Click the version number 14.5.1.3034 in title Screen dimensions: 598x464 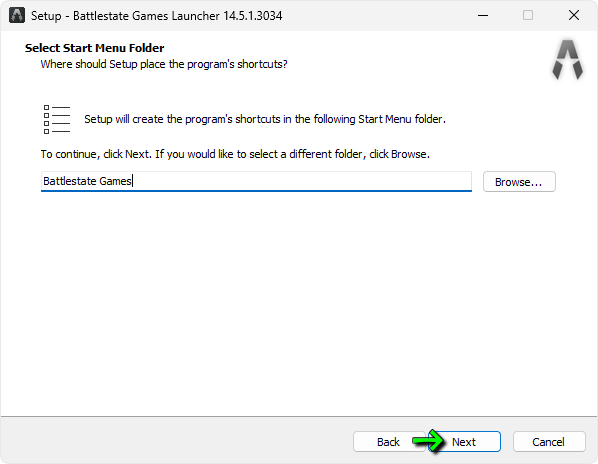tap(252, 16)
